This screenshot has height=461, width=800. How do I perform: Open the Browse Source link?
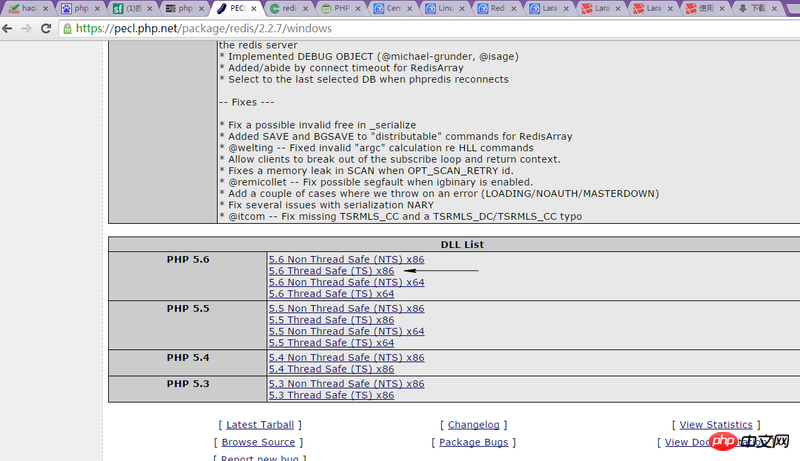[x=258, y=442]
